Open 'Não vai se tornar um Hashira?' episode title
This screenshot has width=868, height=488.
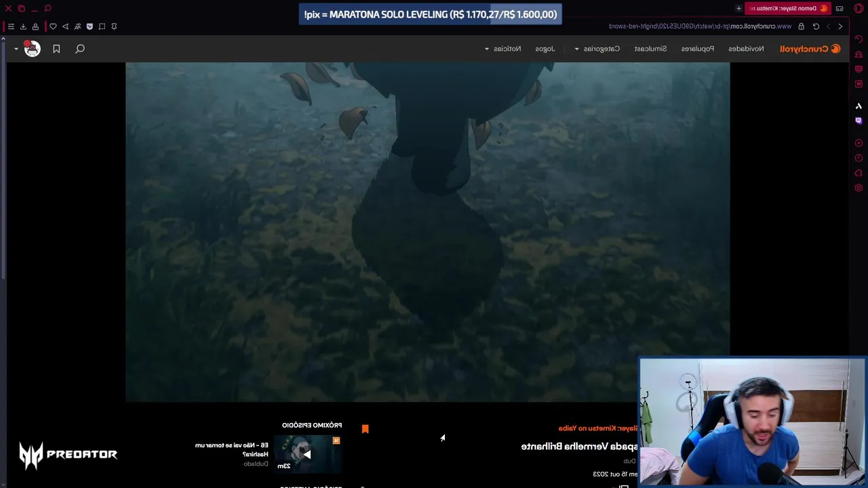232,449
